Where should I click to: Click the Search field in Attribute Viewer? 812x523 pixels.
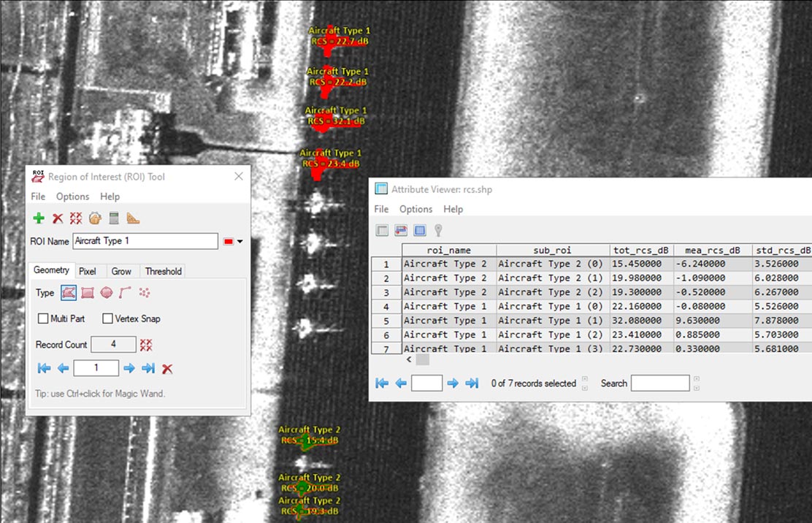[659, 383]
